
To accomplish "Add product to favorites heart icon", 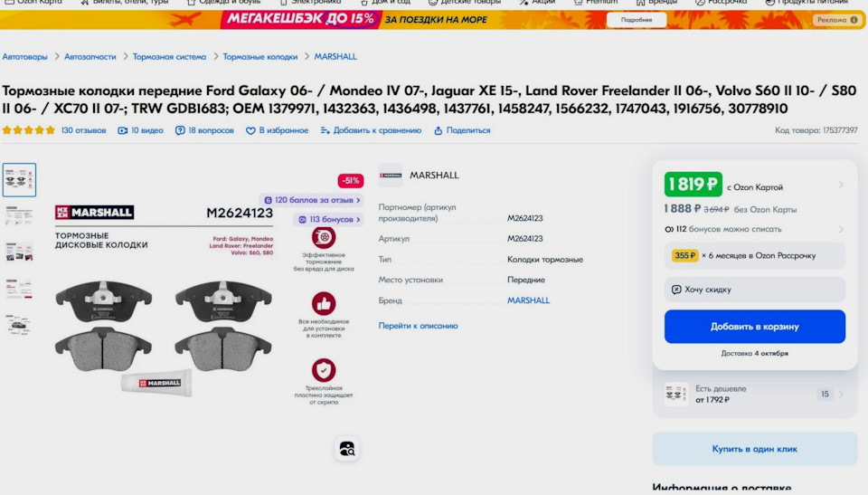I will (x=250, y=131).
